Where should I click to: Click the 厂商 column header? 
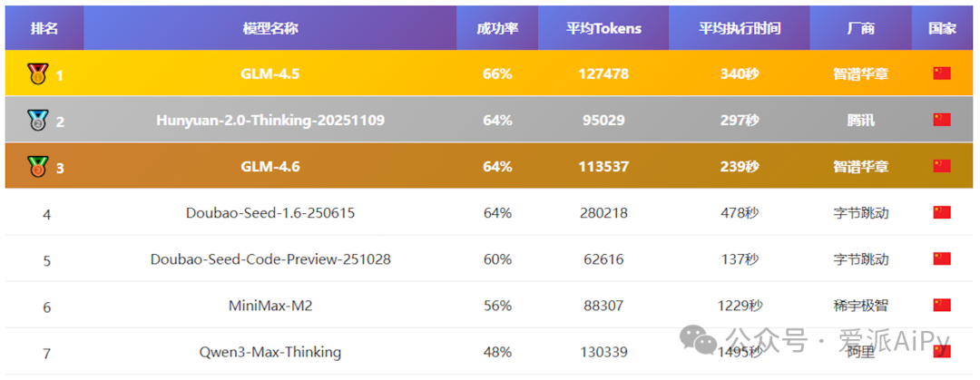click(x=860, y=28)
